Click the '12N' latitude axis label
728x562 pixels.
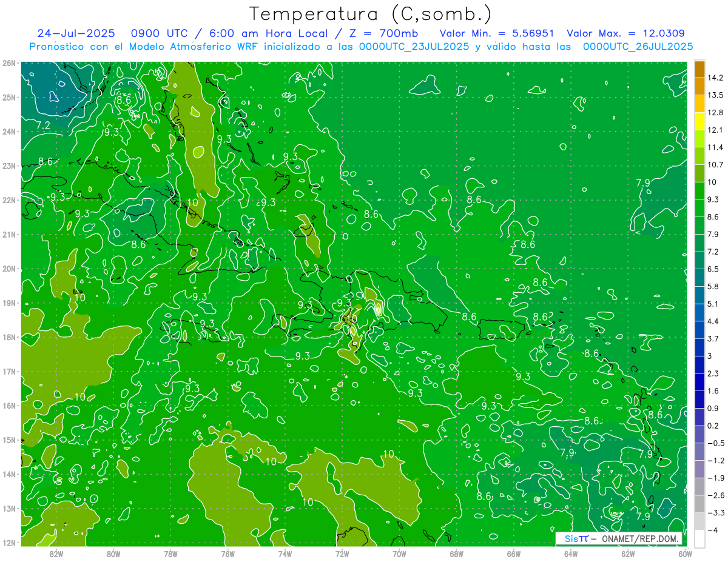coord(9,543)
